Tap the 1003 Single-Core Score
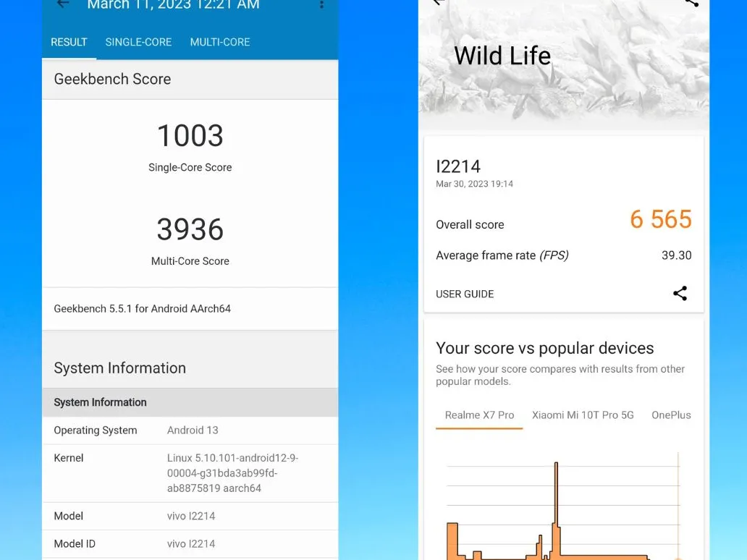The image size is (747, 560). click(190, 136)
